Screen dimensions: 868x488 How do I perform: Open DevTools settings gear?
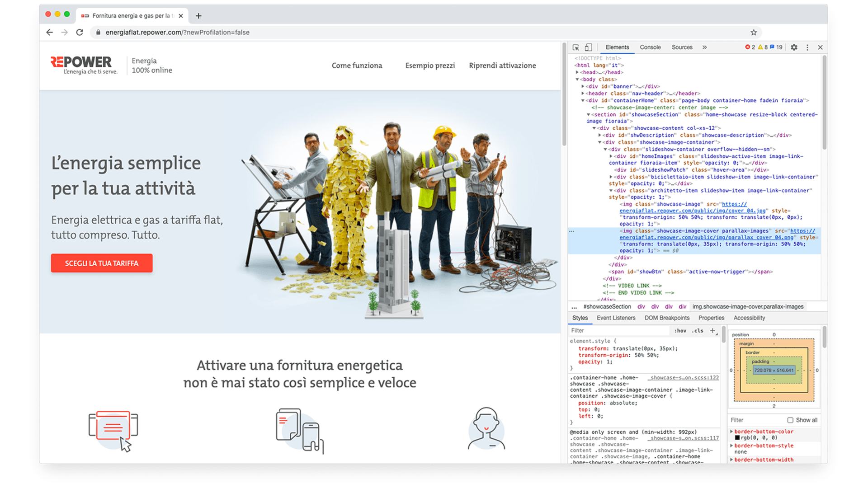[794, 47]
